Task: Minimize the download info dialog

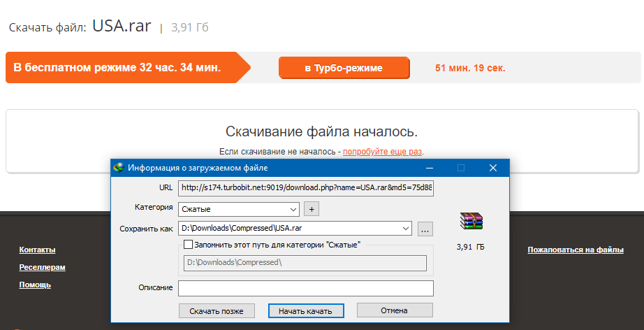Action: tap(429, 168)
